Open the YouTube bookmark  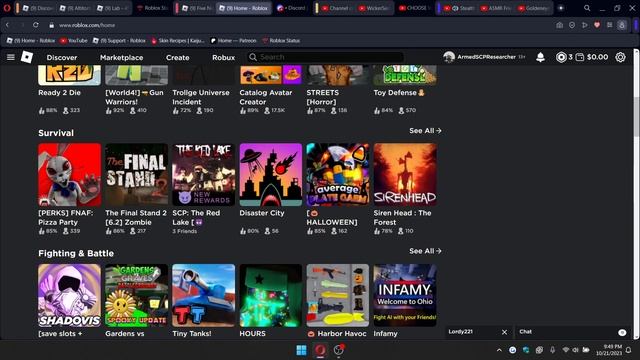pyautogui.click(x=74, y=41)
